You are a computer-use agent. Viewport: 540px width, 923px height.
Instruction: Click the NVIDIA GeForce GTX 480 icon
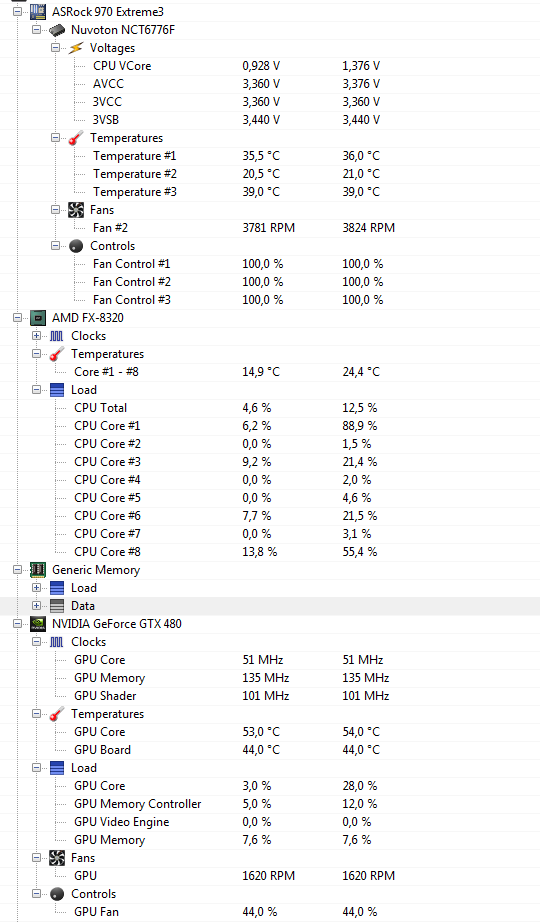pyautogui.click(x=38, y=624)
